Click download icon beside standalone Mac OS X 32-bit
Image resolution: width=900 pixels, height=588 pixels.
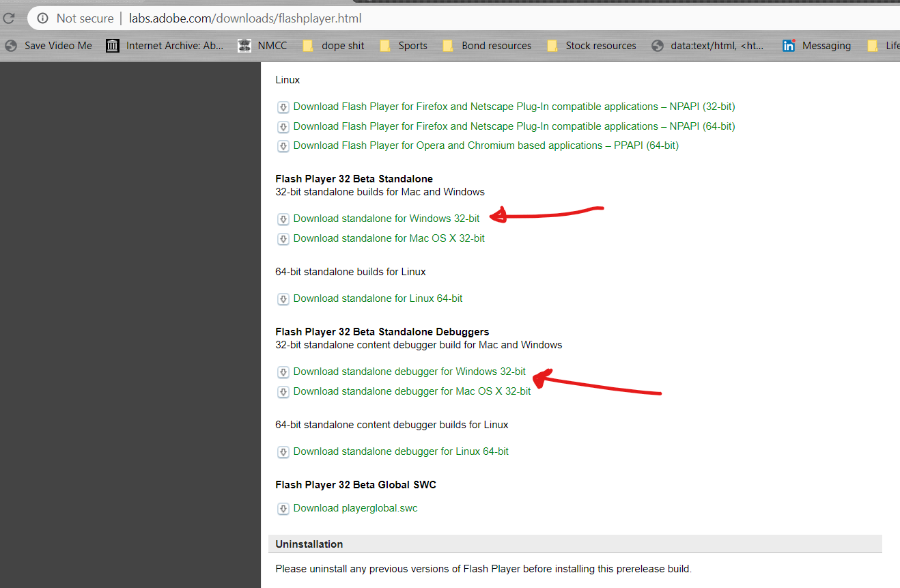(x=283, y=239)
